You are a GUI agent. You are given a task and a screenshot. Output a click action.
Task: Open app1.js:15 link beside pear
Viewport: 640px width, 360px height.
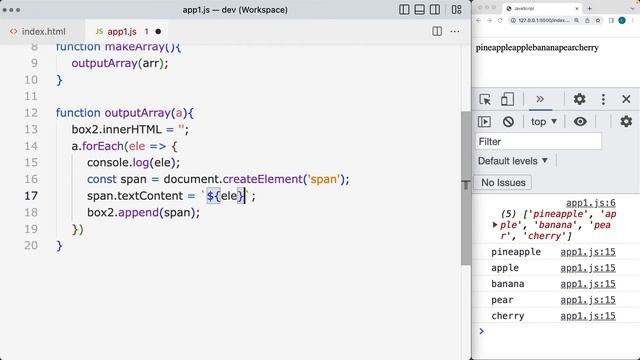pos(588,300)
